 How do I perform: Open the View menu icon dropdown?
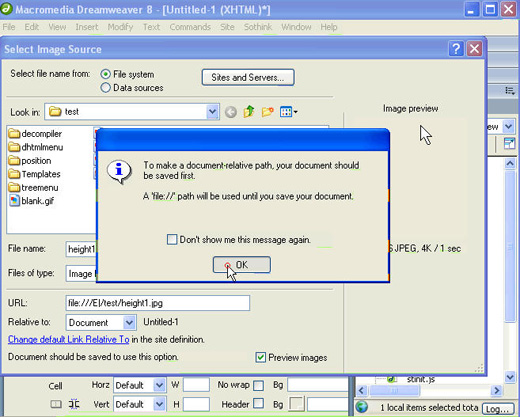[x=289, y=112]
